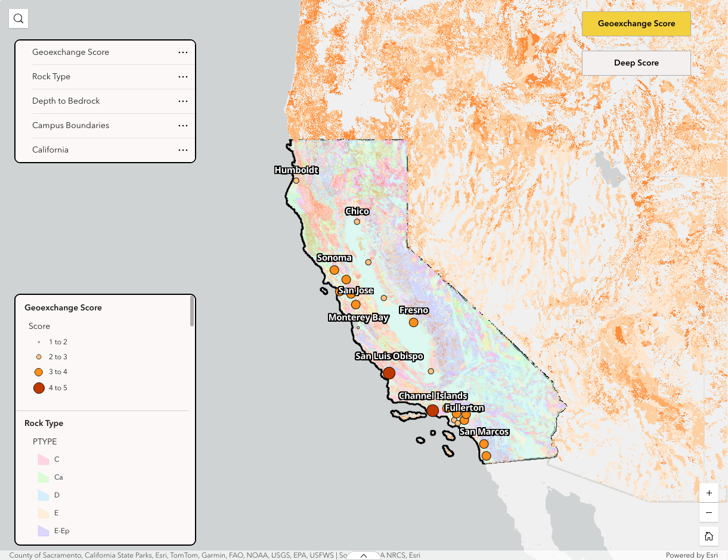
Task: Open the map search magnifier
Action: click(x=18, y=18)
